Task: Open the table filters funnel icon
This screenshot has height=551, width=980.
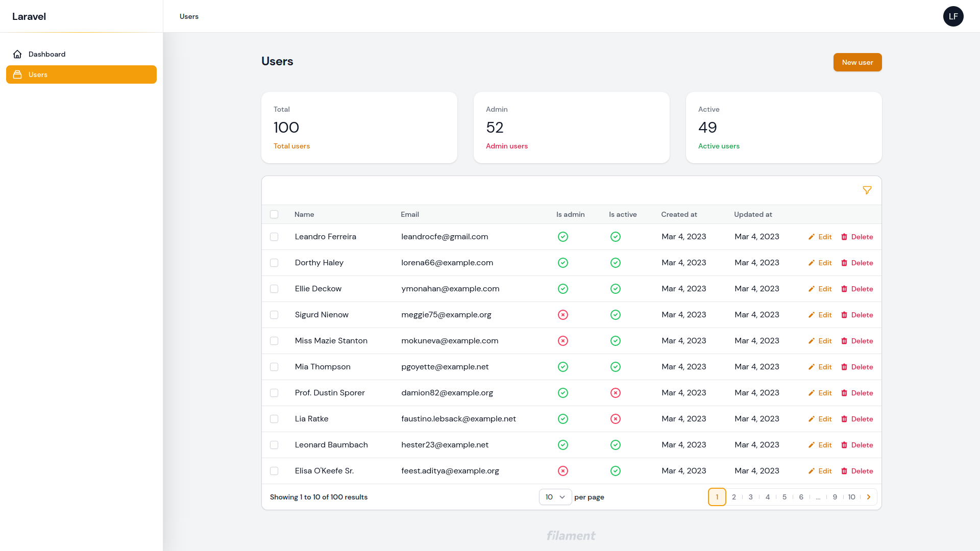Action: (x=867, y=190)
